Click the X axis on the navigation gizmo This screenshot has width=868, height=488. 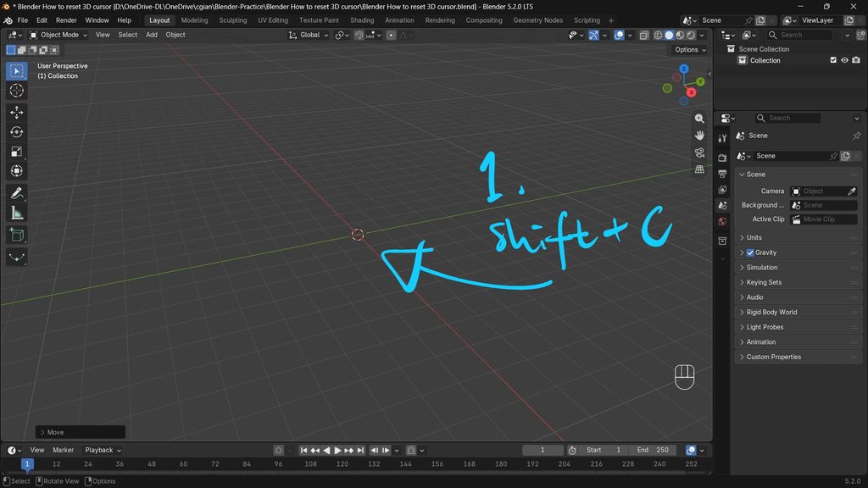pyautogui.click(x=692, y=92)
